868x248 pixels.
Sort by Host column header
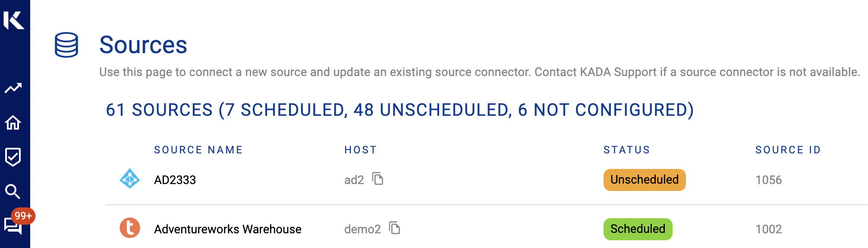361,150
